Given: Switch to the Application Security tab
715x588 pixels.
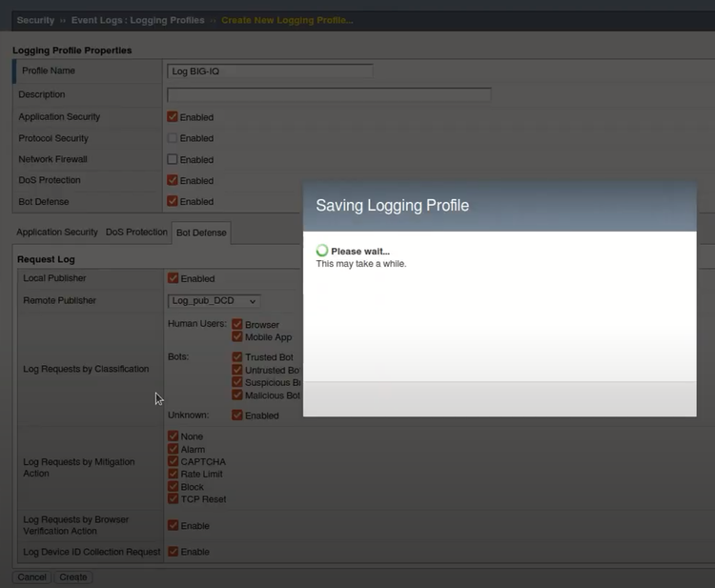Looking at the screenshot, I should pyautogui.click(x=57, y=233).
